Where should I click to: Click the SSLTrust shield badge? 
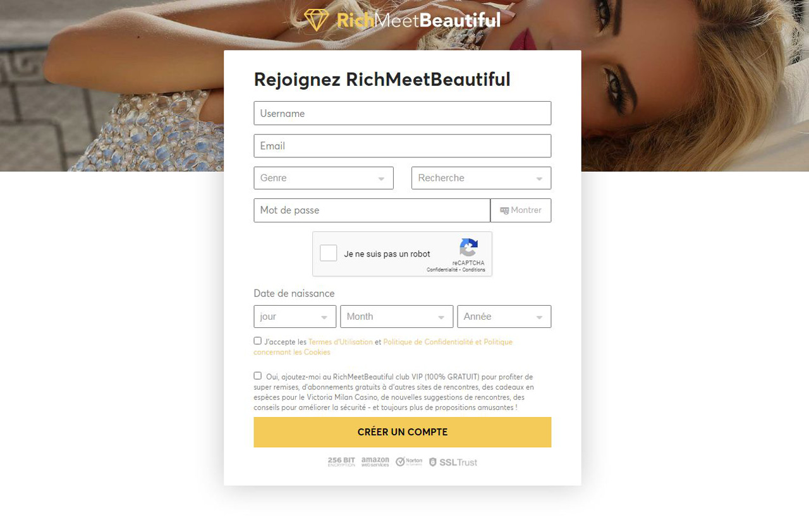453,462
